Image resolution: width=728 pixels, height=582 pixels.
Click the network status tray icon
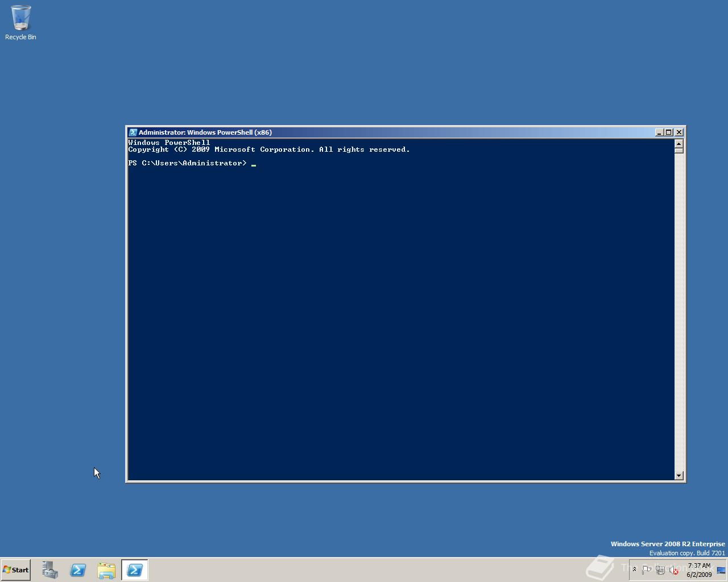(660, 570)
